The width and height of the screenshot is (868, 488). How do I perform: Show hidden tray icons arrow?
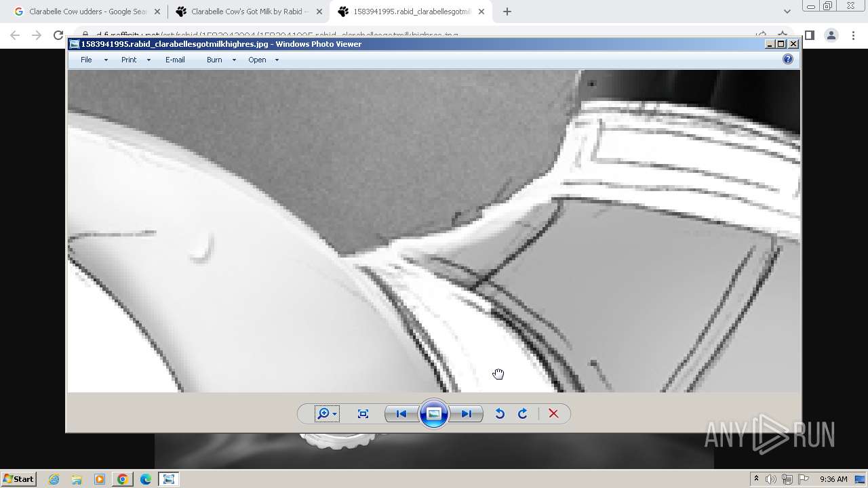click(x=756, y=479)
